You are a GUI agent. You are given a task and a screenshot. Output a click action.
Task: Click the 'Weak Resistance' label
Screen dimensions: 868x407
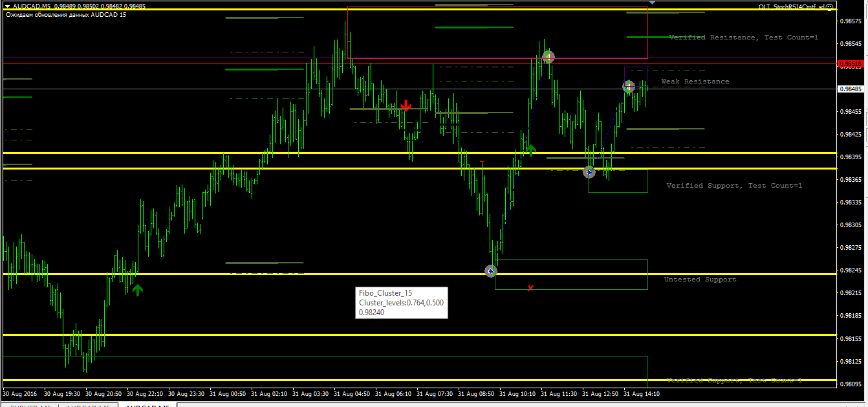tap(695, 82)
